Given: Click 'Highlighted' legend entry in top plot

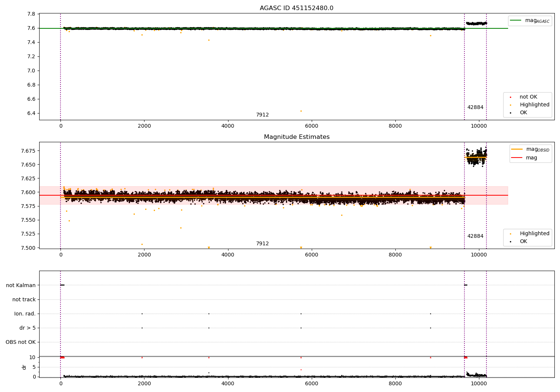Looking at the screenshot, I should click(535, 105).
